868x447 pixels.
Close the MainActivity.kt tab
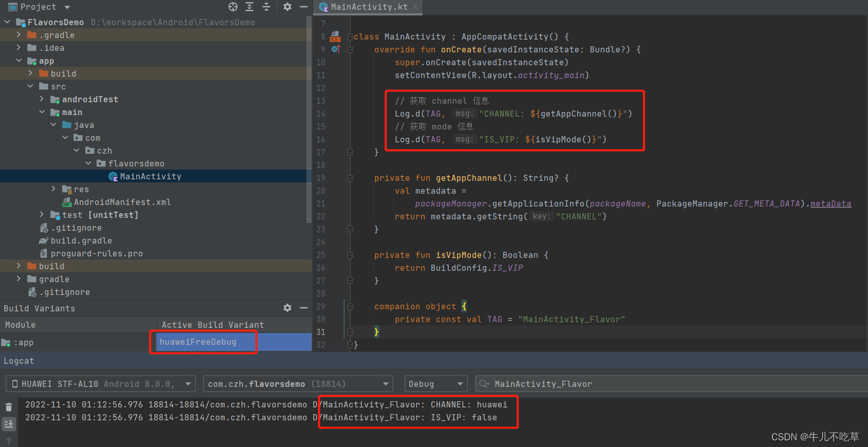415,7
